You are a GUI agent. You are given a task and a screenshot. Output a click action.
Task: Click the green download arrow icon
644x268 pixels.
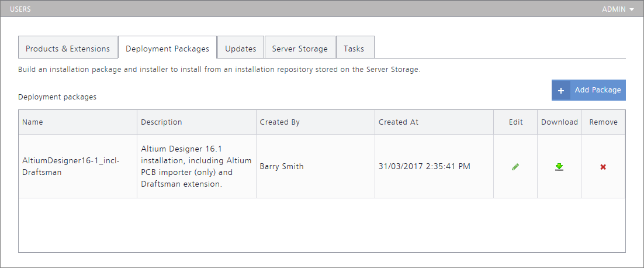(x=559, y=167)
